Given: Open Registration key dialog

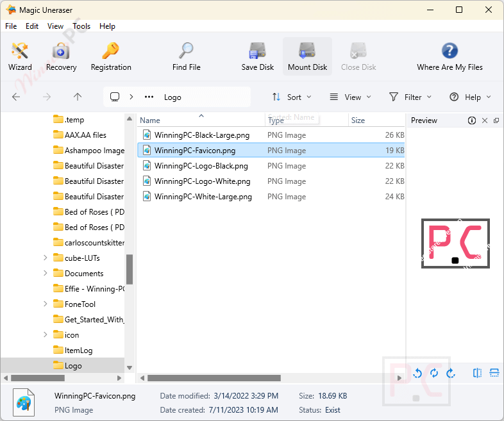Looking at the screenshot, I should 111,56.
